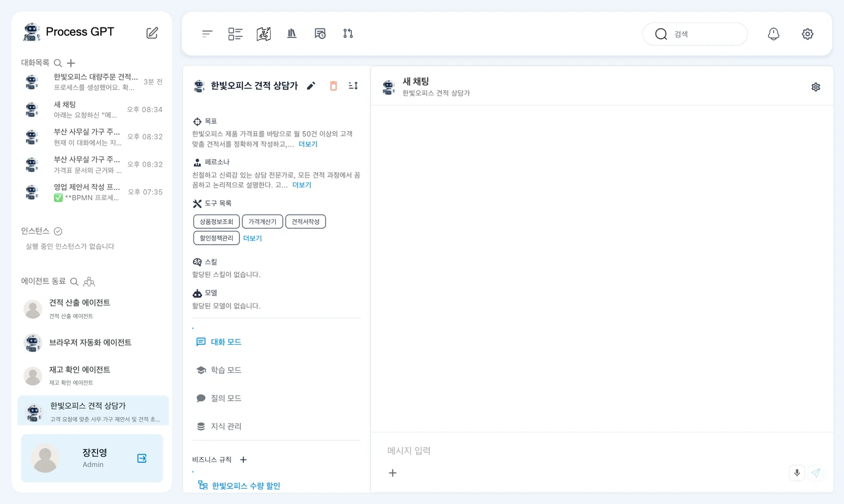
Task: Open notifications bell icon
Action: tap(773, 34)
